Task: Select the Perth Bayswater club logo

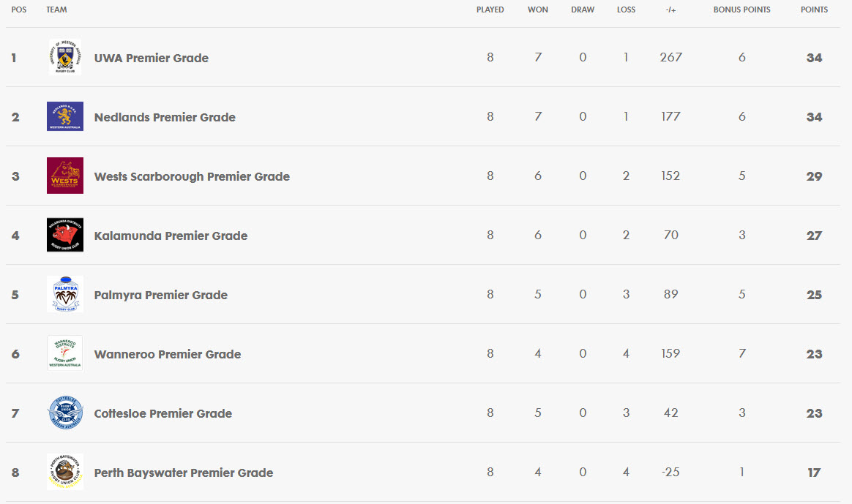Action: tap(65, 471)
